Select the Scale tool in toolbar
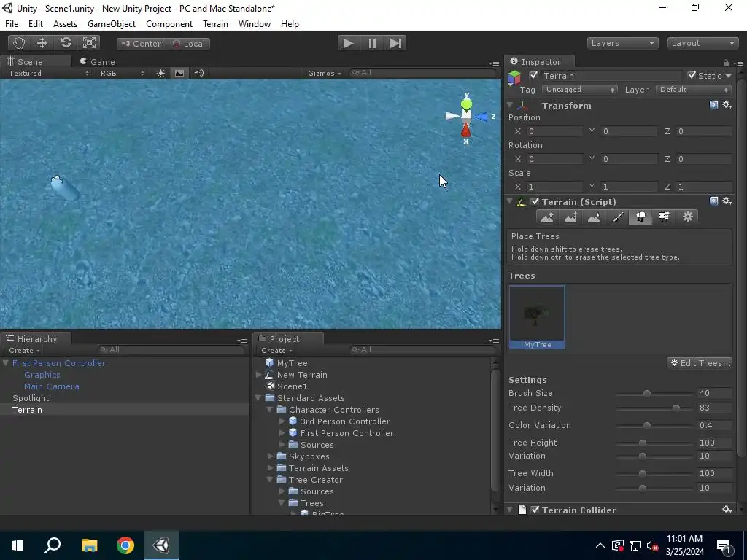747x560 pixels. [89, 43]
